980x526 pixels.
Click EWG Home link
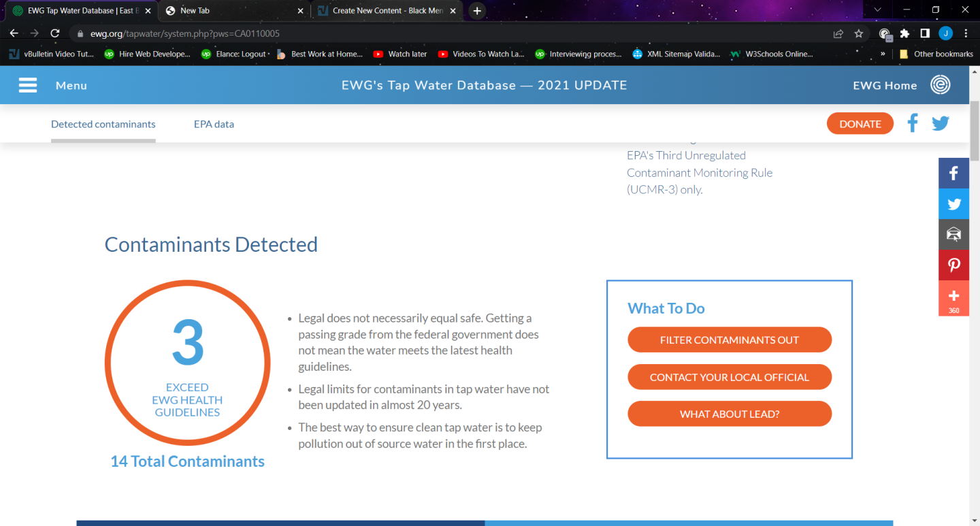pos(885,86)
